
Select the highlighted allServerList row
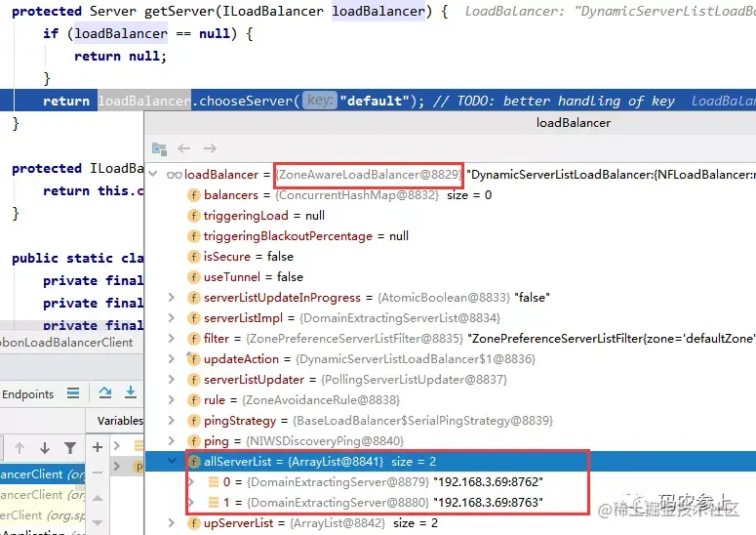tap(451, 461)
